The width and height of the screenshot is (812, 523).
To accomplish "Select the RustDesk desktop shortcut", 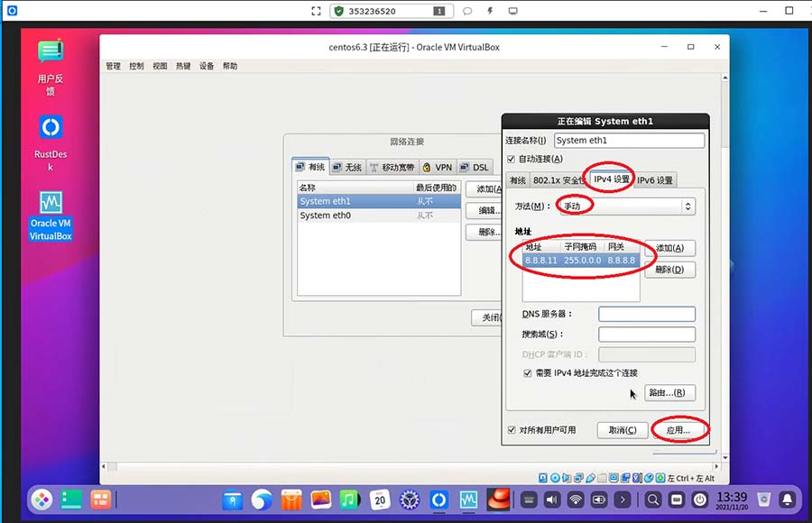I will point(51,143).
